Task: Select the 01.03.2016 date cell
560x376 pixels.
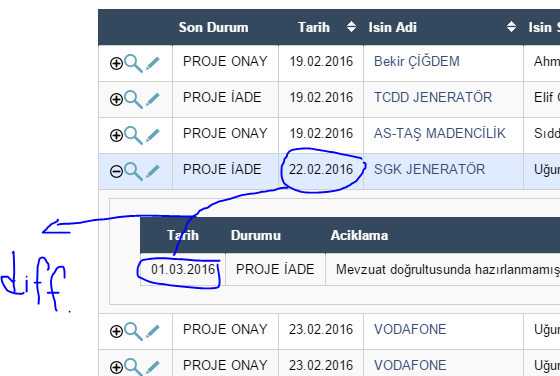Action: (x=183, y=269)
